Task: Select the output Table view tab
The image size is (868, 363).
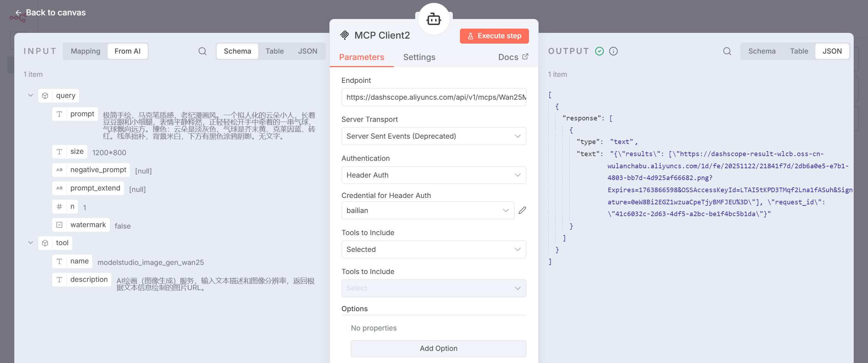Action: click(799, 51)
